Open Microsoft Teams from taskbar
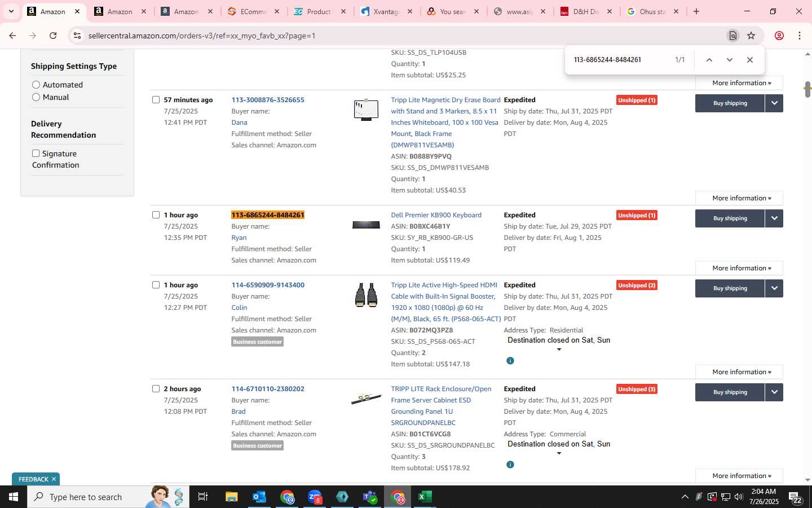The width and height of the screenshot is (812, 508). click(x=370, y=497)
